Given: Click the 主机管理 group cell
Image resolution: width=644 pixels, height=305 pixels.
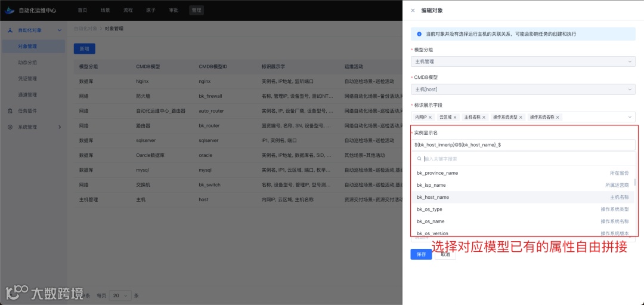Looking at the screenshot, I should 89,200.
